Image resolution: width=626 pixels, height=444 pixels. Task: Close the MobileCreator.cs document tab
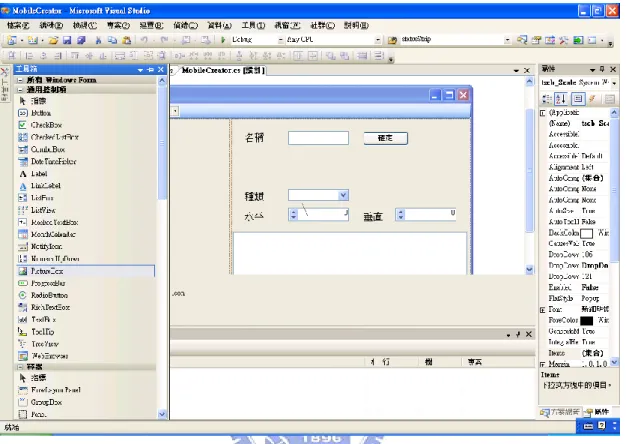tap(527, 70)
